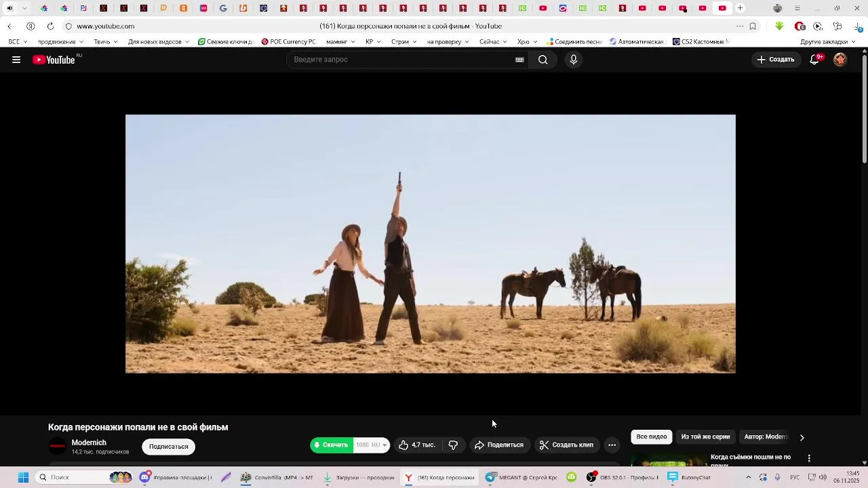Open the Convertilla taskbar window
Screen dimensions: 868x488
(276, 477)
